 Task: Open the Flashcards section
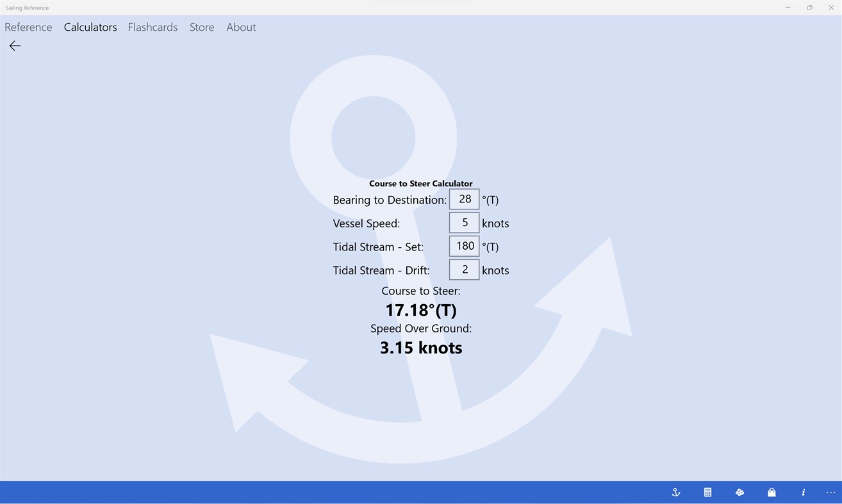153,27
